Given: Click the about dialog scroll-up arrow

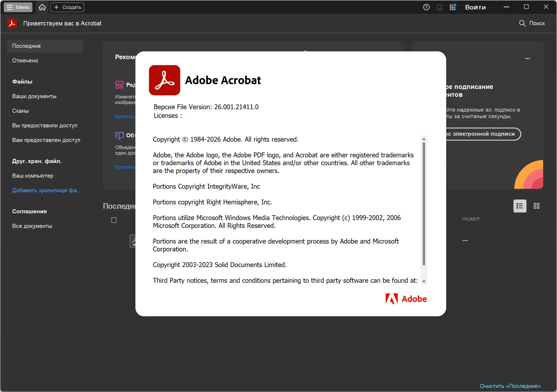Looking at the screenshot, I should (x=424, y=139).
